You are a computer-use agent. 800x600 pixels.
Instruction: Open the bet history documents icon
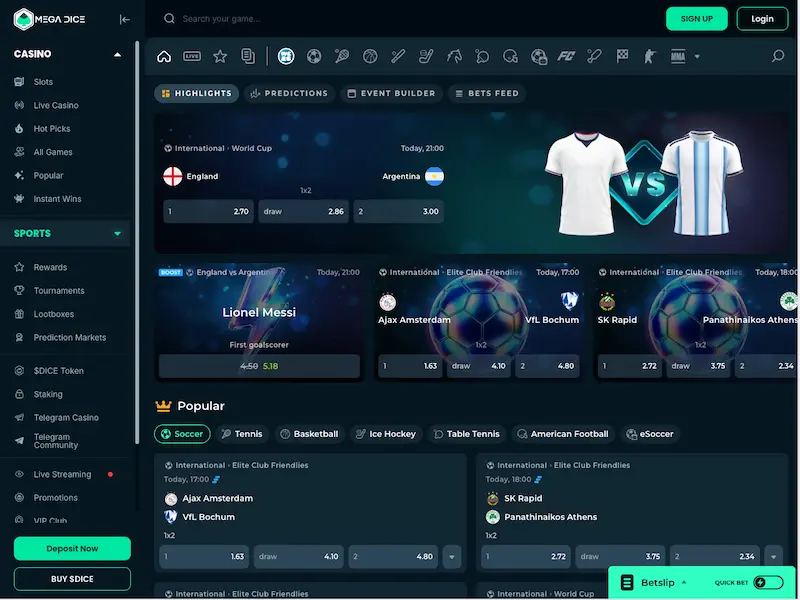click(x=248, y=56)
